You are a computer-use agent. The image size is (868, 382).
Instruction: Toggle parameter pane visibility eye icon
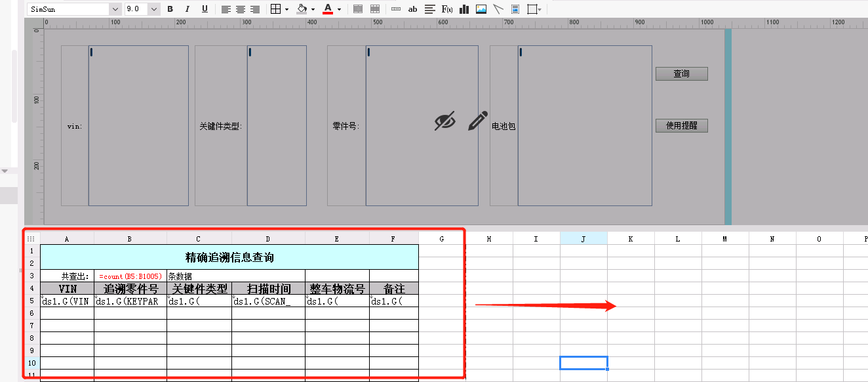coord(445,121)
